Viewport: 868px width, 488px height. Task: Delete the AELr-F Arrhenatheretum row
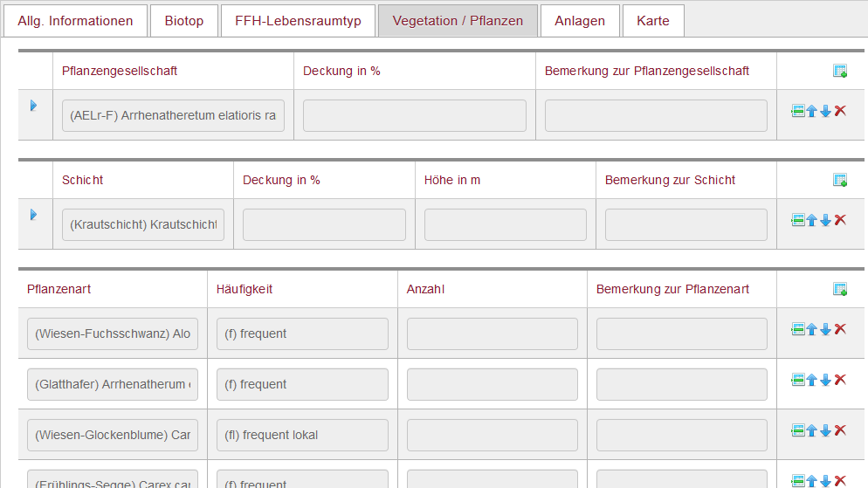(840, 111)
